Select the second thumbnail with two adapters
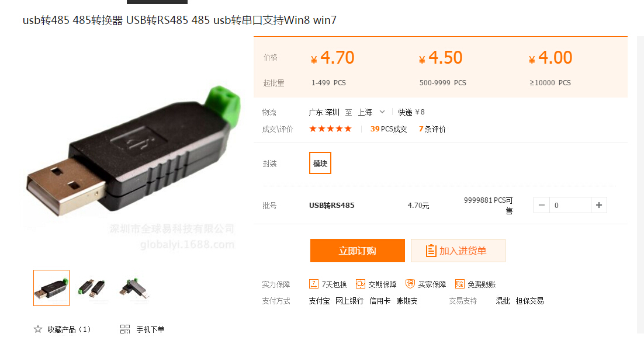This screenshot has height=344, width=644. tap(92, 288)
